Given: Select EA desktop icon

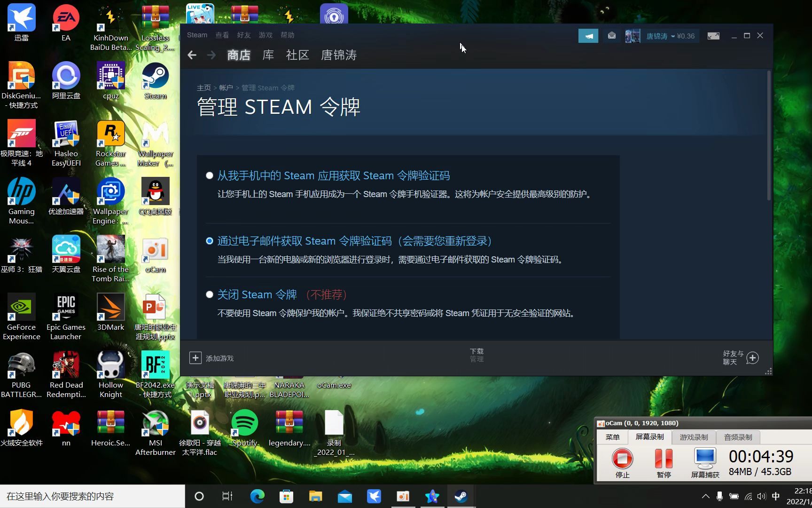Looking at the screenshot, I should 66,23.
